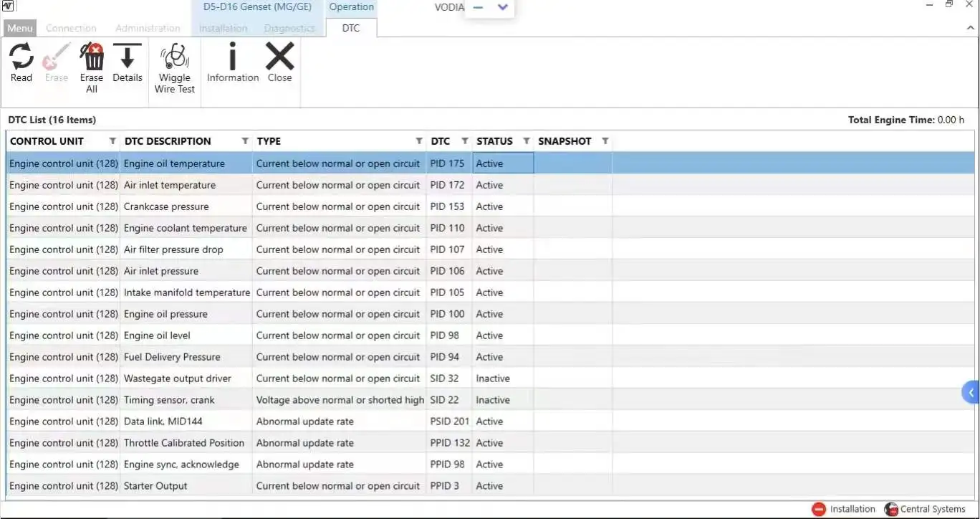Screen dimensions: 980x519
Task: Select the Air filter pressure drop row
Action: click(490, 249)
